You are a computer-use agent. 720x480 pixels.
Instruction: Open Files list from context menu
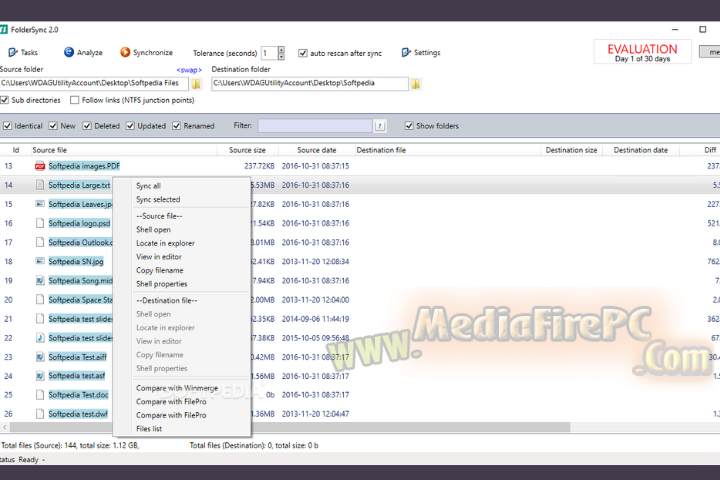[149, 429]
